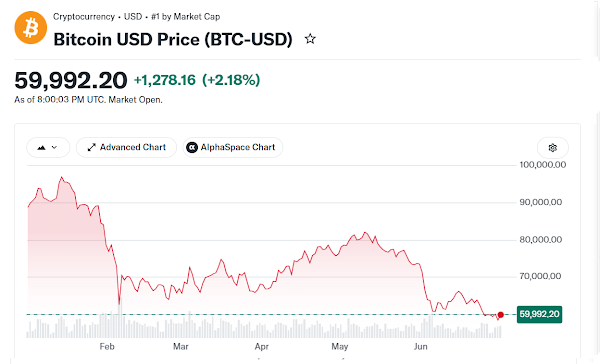Click the green 59,992.20 price label on axis
600x364 pixels.
click(539, 314)
